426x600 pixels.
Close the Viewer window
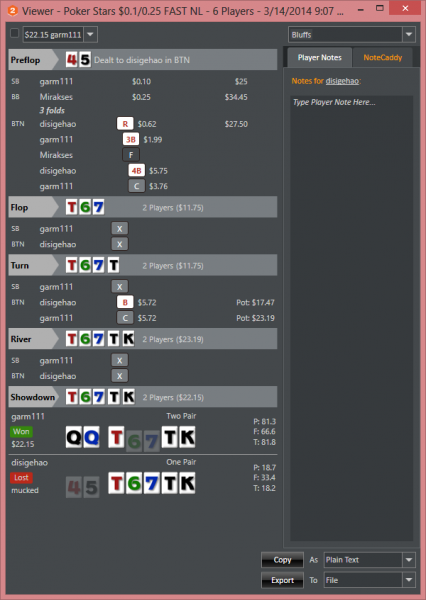click(x=405, y=8)
